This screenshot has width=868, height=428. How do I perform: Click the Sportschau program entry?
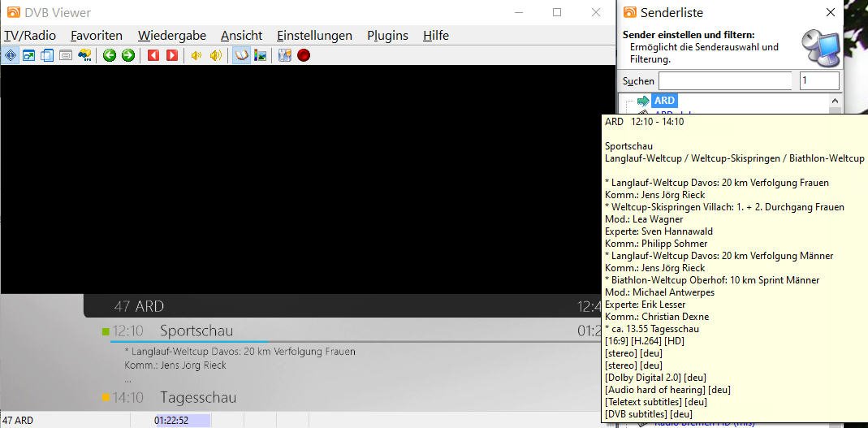click(196, 331)
